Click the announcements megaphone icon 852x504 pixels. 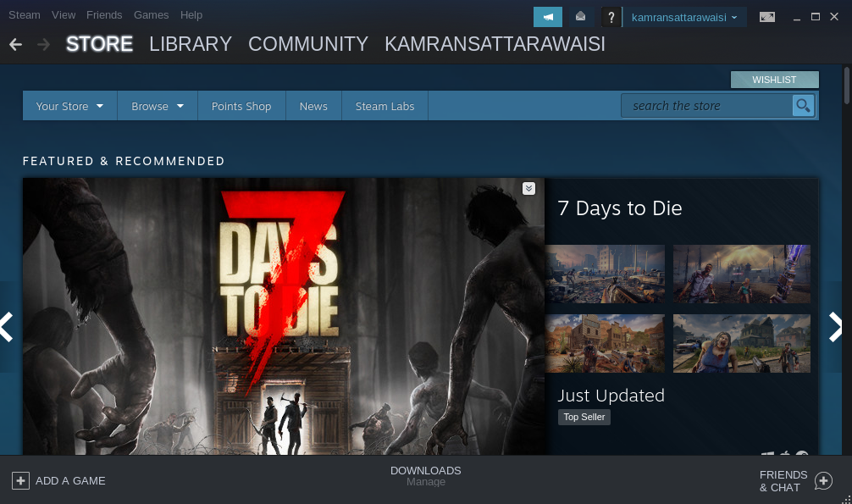pos(548,17)
